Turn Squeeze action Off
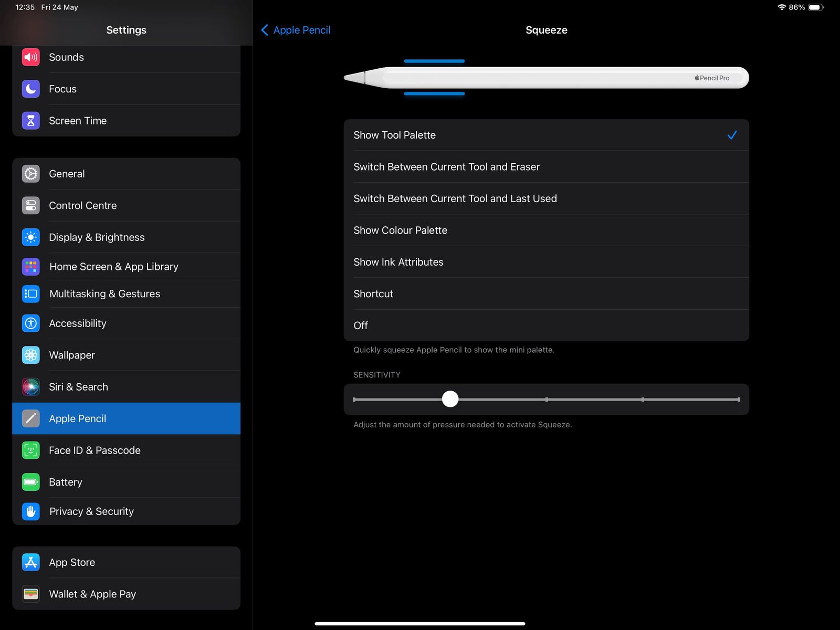 point(546,325)
